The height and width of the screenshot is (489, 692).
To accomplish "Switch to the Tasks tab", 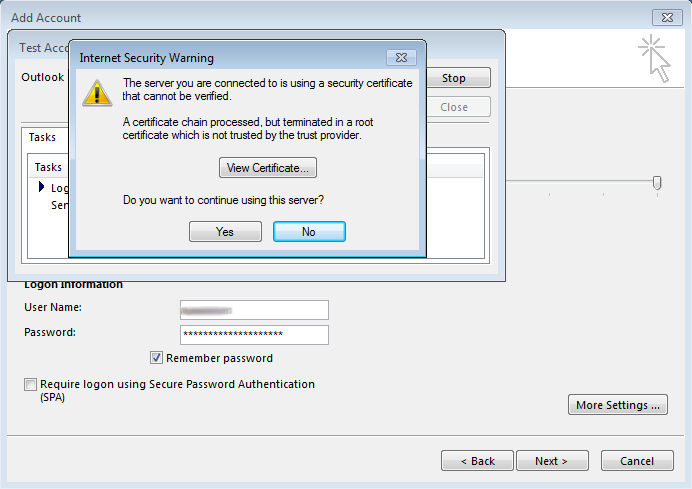I will coord(43,137).
